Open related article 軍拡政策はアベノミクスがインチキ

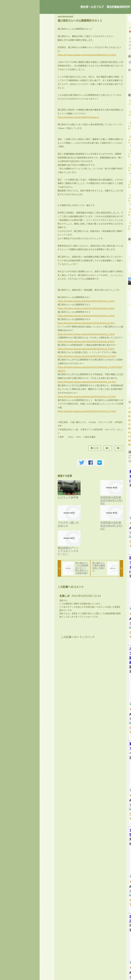(68, 551)
